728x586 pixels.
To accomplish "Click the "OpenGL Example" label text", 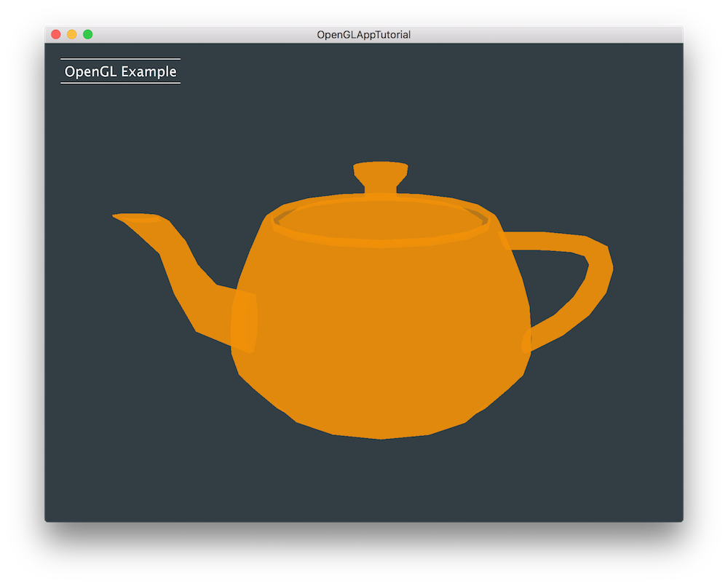I will pos(121,71).
